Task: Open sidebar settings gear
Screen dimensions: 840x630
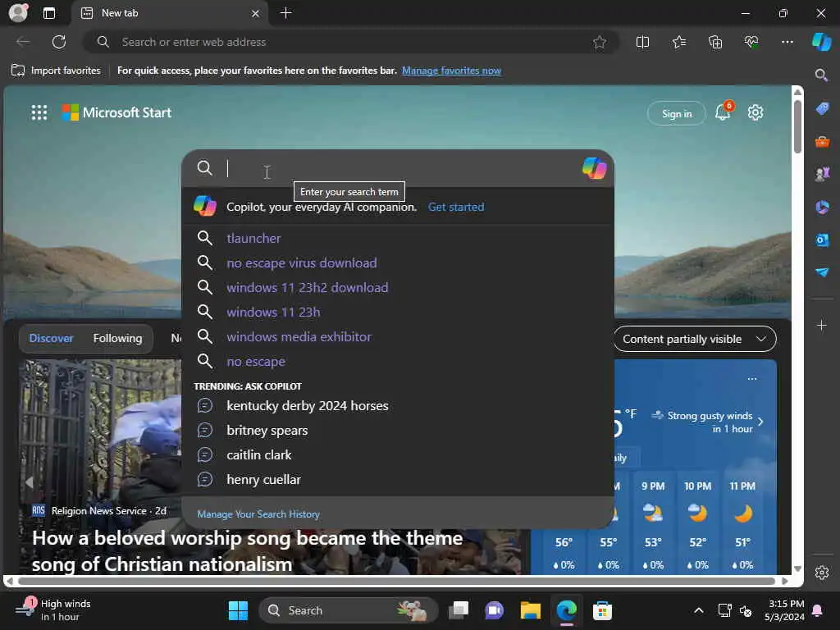Action: tap(822, 573)
